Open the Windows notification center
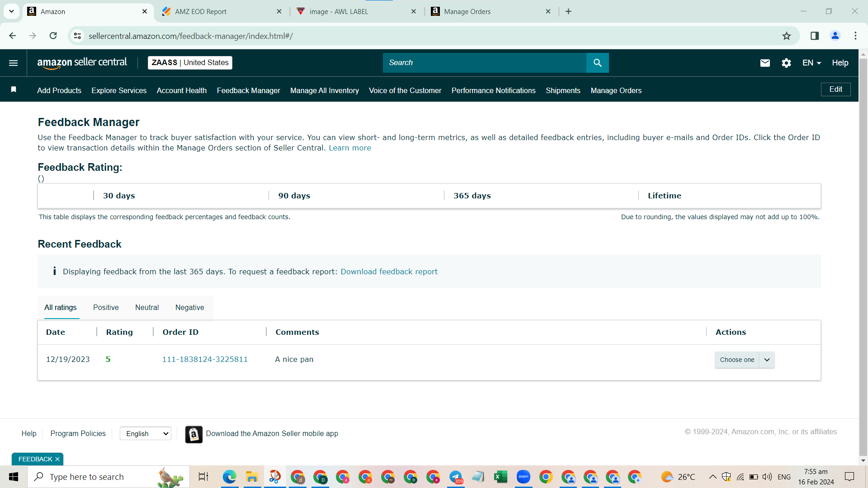868x488 pixels. click(x=849, y=477)
